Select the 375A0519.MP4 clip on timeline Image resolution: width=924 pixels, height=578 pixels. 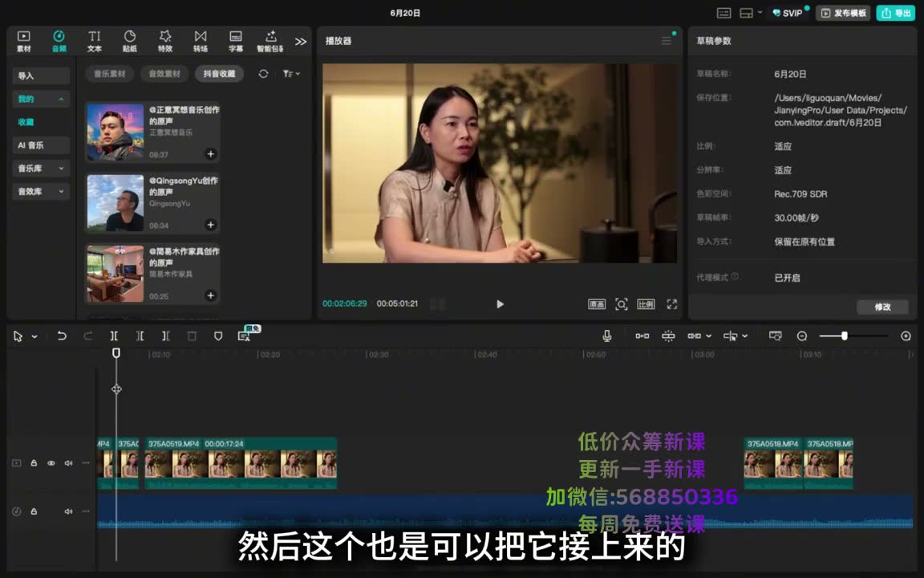[241, 463]
